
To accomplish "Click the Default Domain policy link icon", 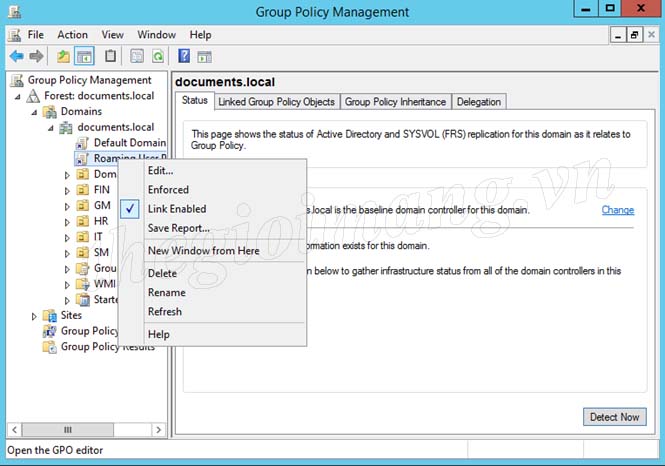I will pyautogui.click(x=82, y=143).
